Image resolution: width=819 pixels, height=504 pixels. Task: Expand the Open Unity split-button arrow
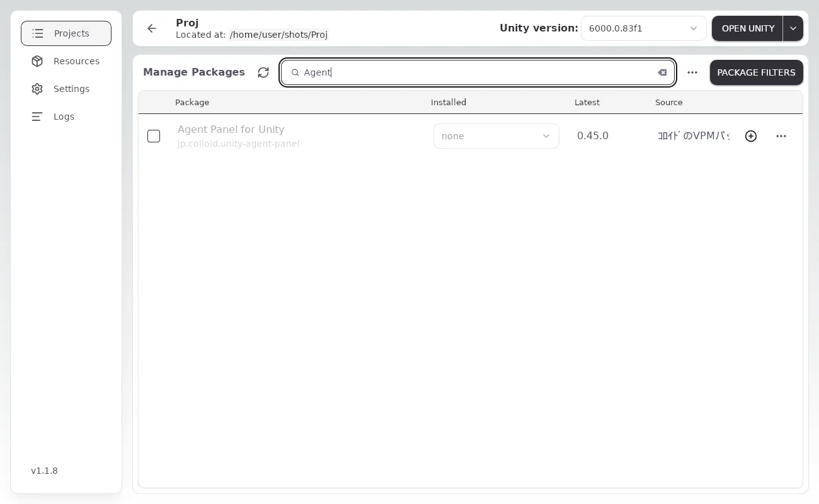(793, 28)
